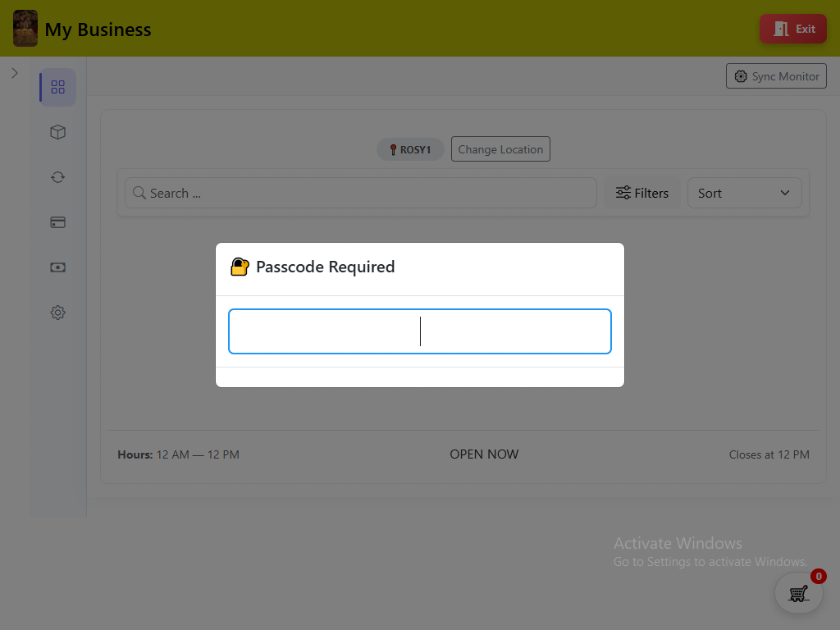Open Sync Monitor

776,76
